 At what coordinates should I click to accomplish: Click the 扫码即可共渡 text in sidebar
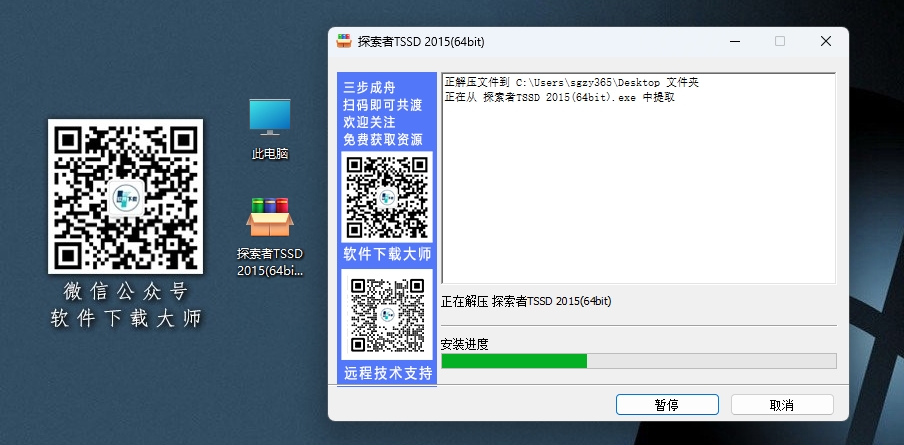[x=383, y=105]
